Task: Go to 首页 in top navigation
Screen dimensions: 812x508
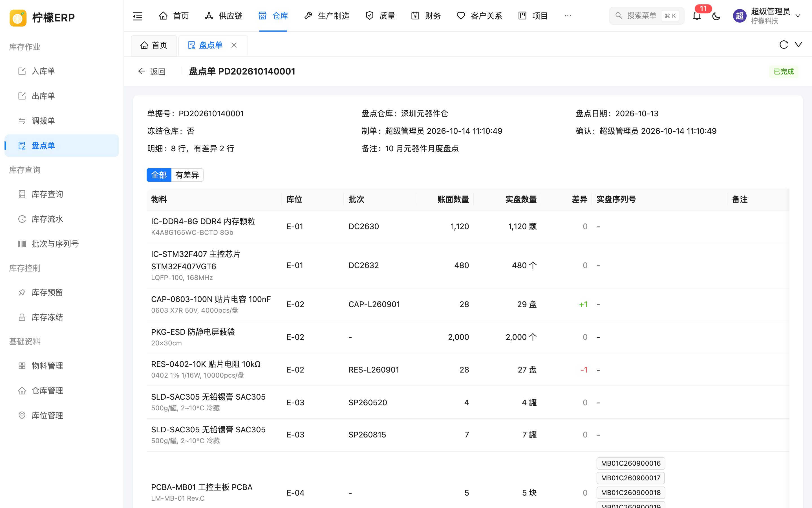Action: [174, 16]
